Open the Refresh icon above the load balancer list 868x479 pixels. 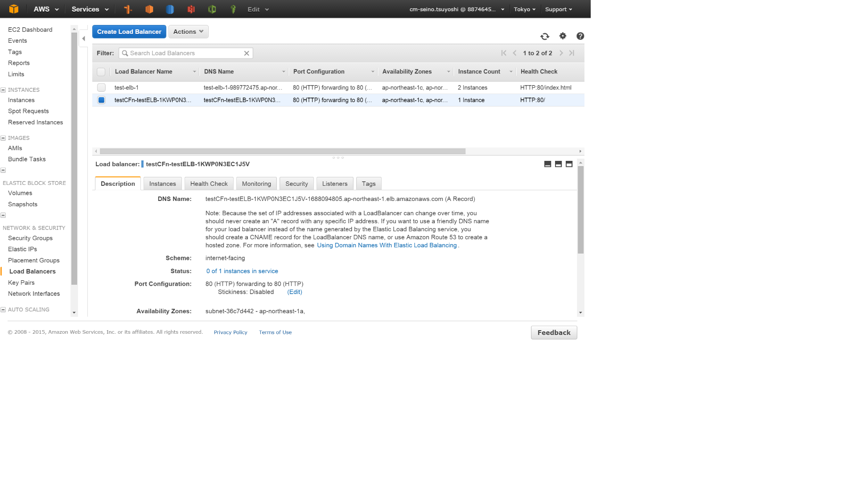click(545, 37)
